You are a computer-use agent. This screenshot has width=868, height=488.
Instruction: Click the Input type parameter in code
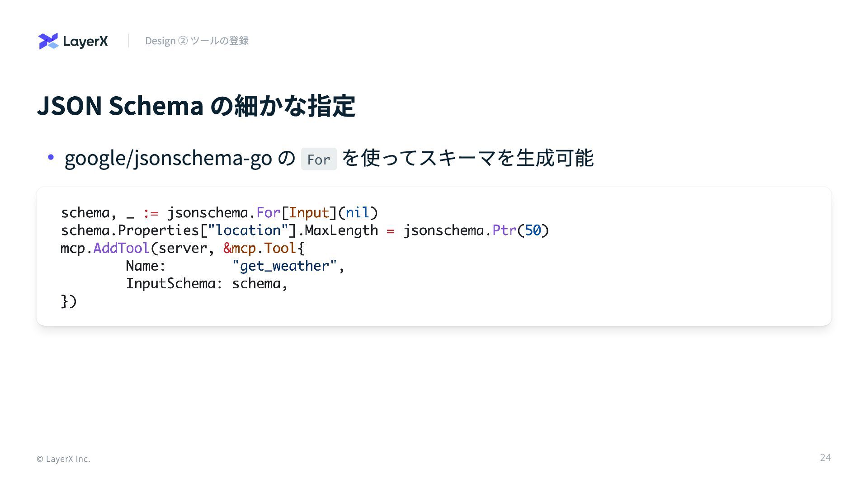click(x=309, y=212)
